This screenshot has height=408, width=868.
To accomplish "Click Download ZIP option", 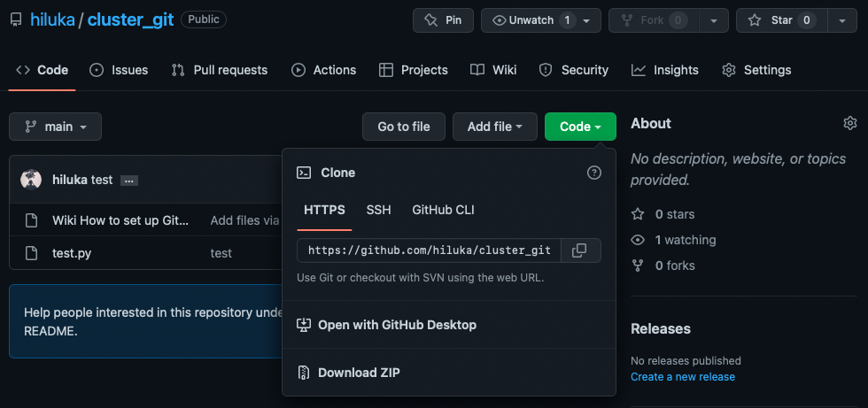I will tap(359, 373).
